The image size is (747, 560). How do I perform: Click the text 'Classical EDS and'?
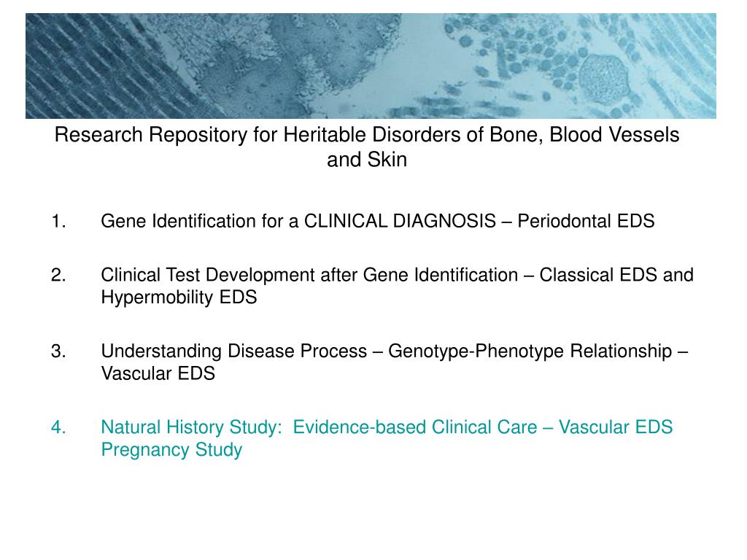pyautogui.click(x=616, y=275)
